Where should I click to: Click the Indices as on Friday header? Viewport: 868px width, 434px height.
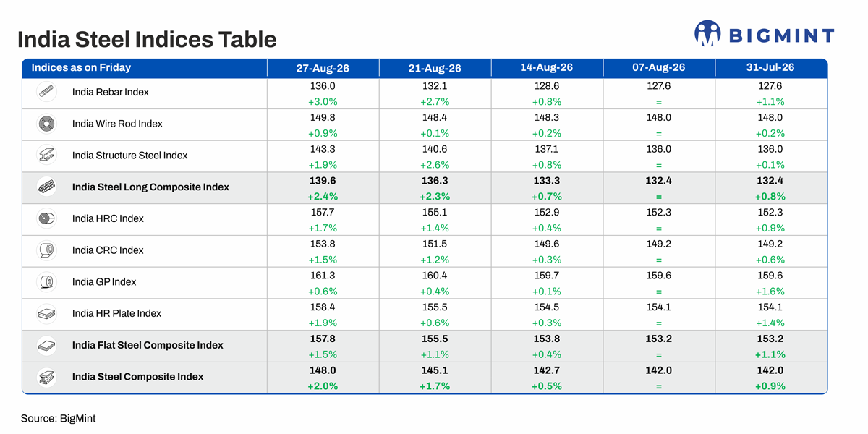(x=81, y=67)
